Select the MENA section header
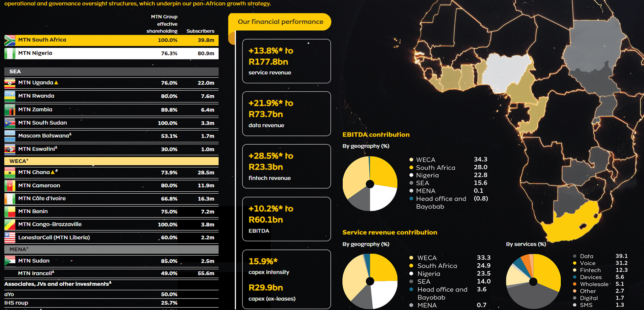The width and height of the screenshot is (644, 310). pos(111,249)
